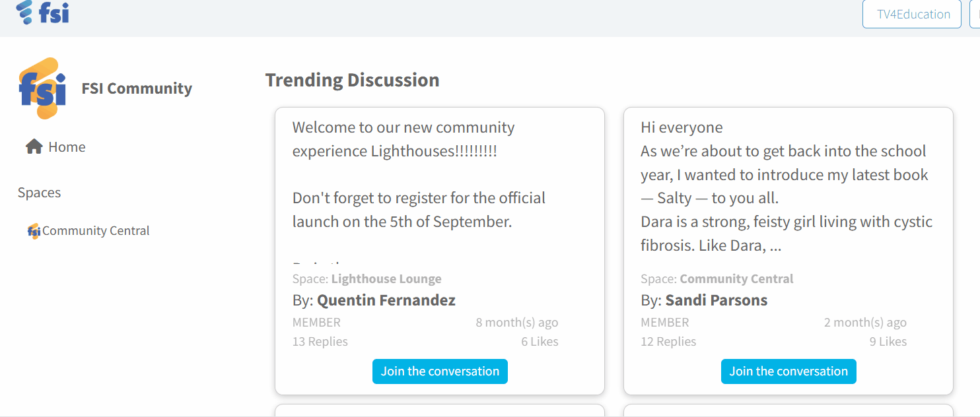This screenshot has width=980, height=417.
Task: Click the 9 Likes count
Action: pyautogui.click(x=888, y=342)
